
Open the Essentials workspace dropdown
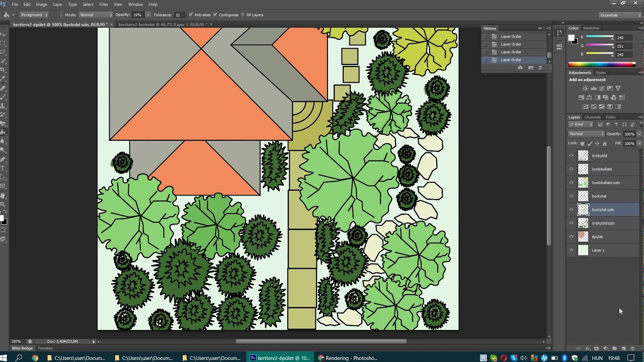pos(620,15)
